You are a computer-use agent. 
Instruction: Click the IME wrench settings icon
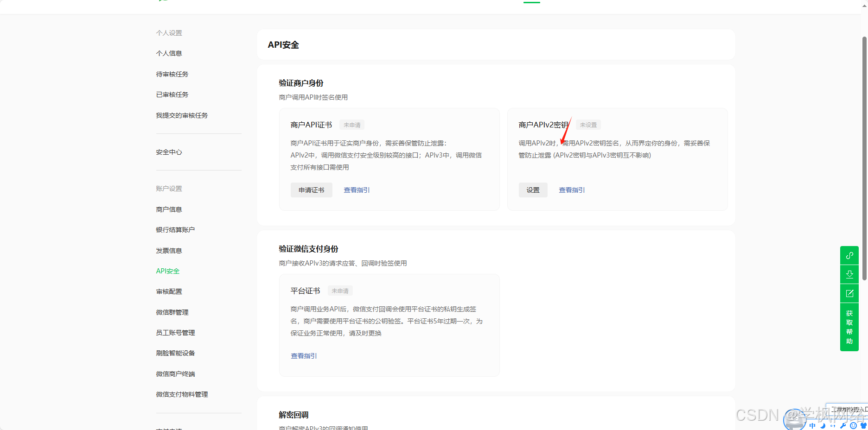(843, 426)
